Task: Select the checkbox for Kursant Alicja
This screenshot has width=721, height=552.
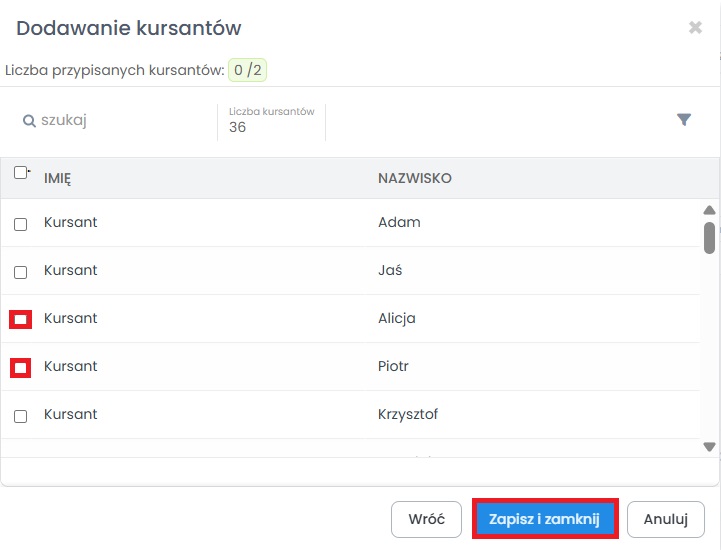Action: point(20,320)
